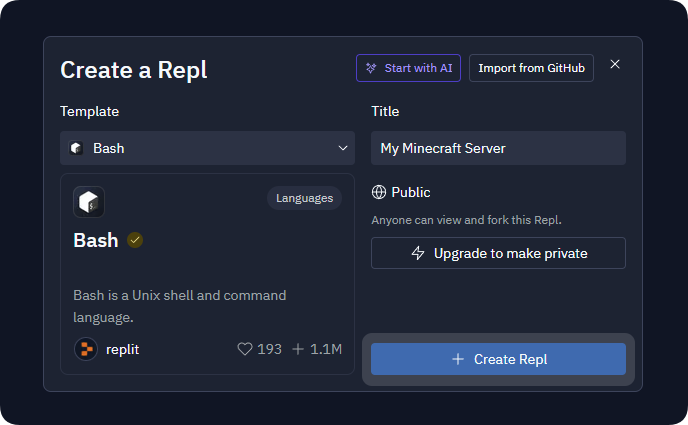Click the Create a Repl heading
Viewport: 688px width, 425px height.
[134, 70]
